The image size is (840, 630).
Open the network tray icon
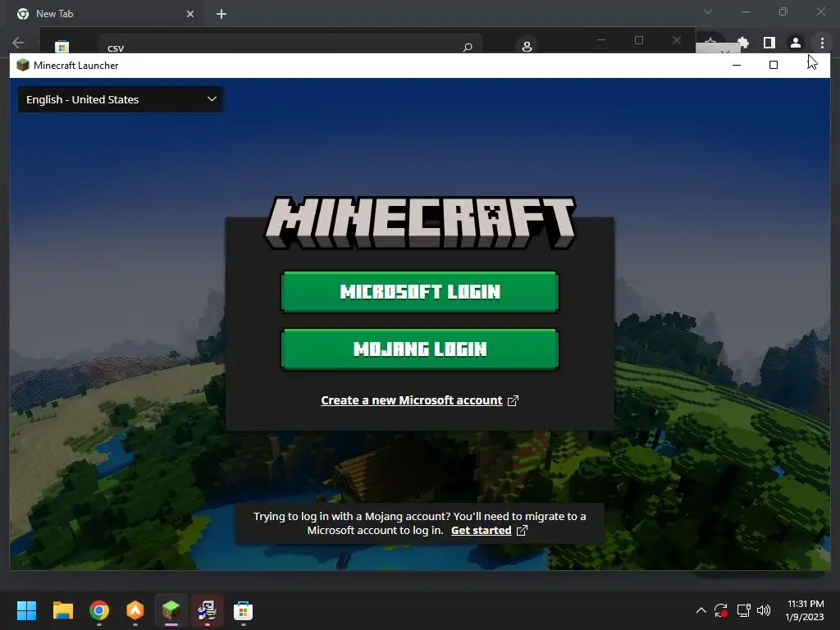point(743,610)
